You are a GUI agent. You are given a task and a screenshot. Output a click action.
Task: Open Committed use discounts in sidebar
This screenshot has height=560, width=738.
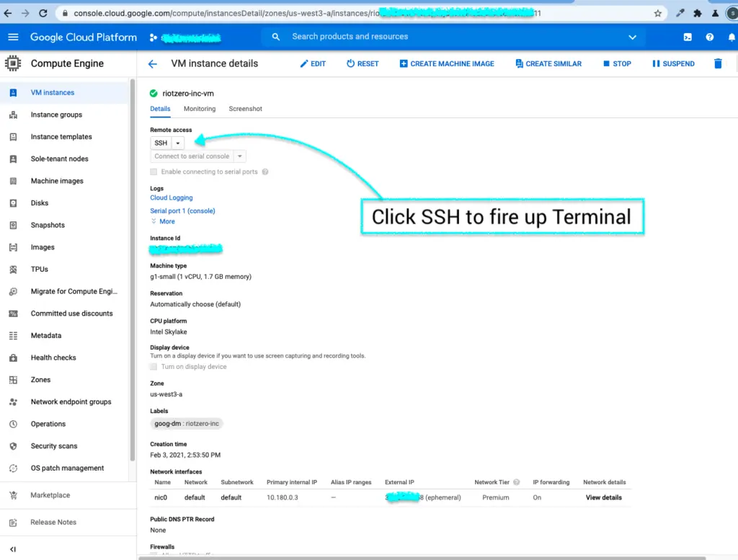pyautogui.click(x=71, y=314)
